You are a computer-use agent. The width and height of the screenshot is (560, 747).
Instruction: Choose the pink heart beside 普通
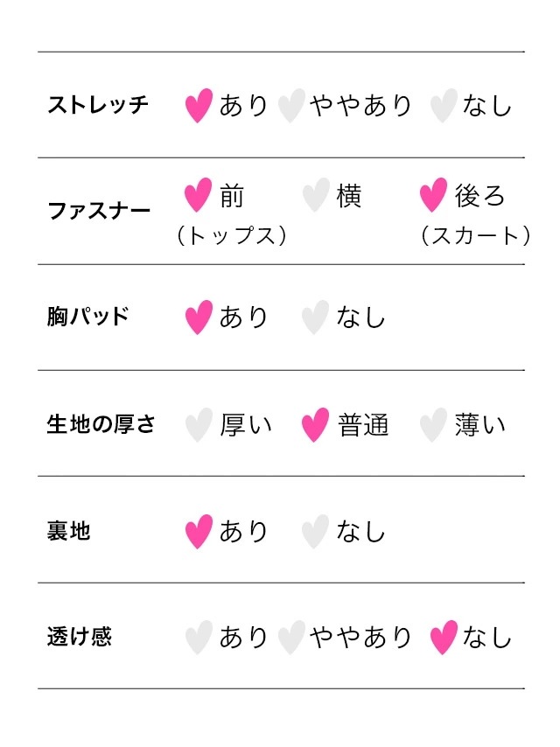pos(315,425)
